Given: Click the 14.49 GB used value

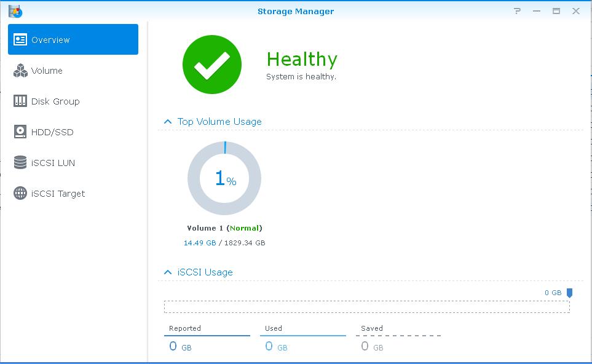Looking at the screenshot, I should tap(200, 243).
